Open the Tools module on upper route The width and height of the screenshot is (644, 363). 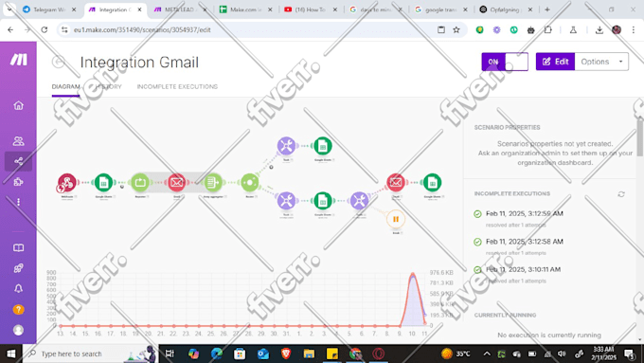tap(286, 146)
